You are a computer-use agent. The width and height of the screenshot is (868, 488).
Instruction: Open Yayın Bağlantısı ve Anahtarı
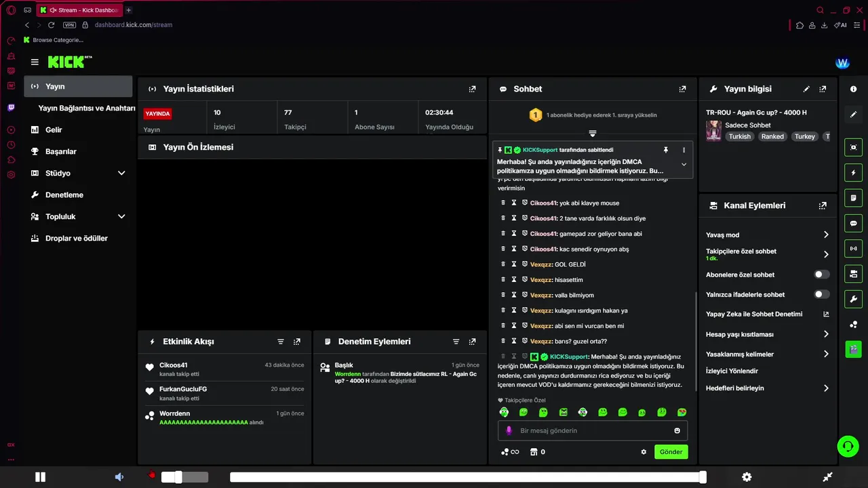[x=87, y=108]
